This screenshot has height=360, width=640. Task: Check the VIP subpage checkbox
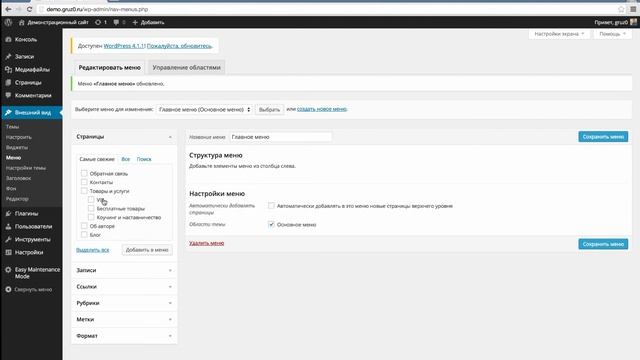(x=91, y=200)
